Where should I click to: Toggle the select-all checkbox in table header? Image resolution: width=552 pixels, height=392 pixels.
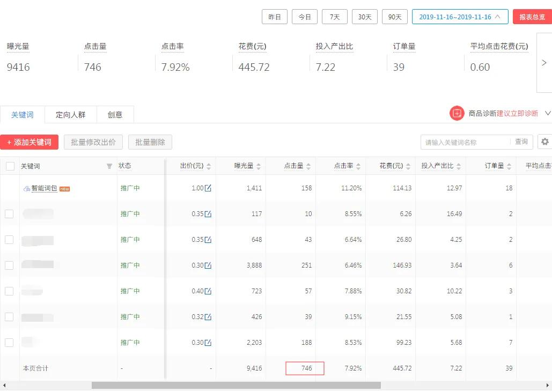(9, 166)
